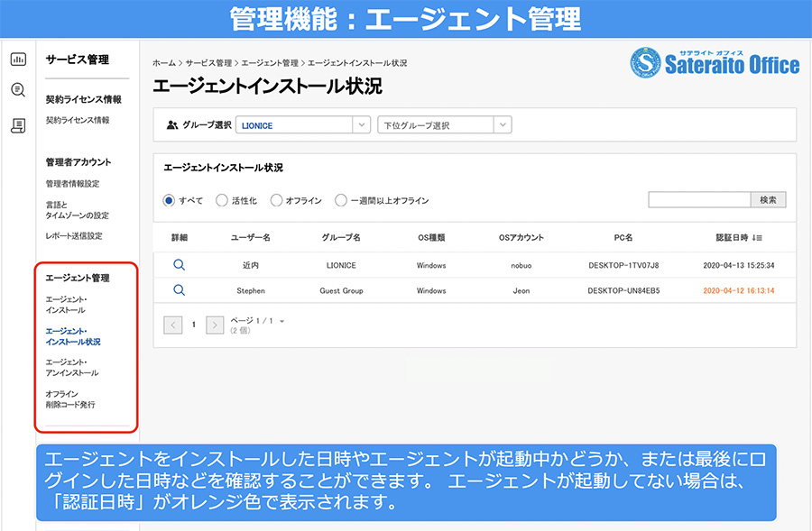Viewport: 812px width, 531px height.
Task: Open the report document sidebar icon
Action: [18, 125]
